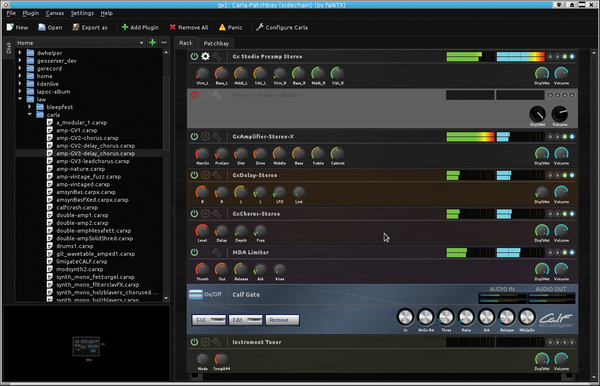The image size is (600, 386).
Task: Click the MDA Limiter Thresh knob
Action: tap(202, 269)
